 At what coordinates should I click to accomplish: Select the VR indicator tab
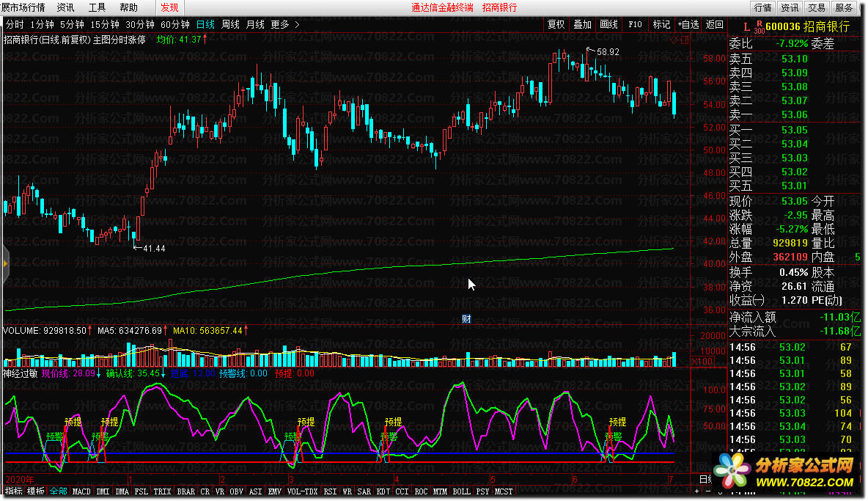pyautogui.click(x=220, y=491)
